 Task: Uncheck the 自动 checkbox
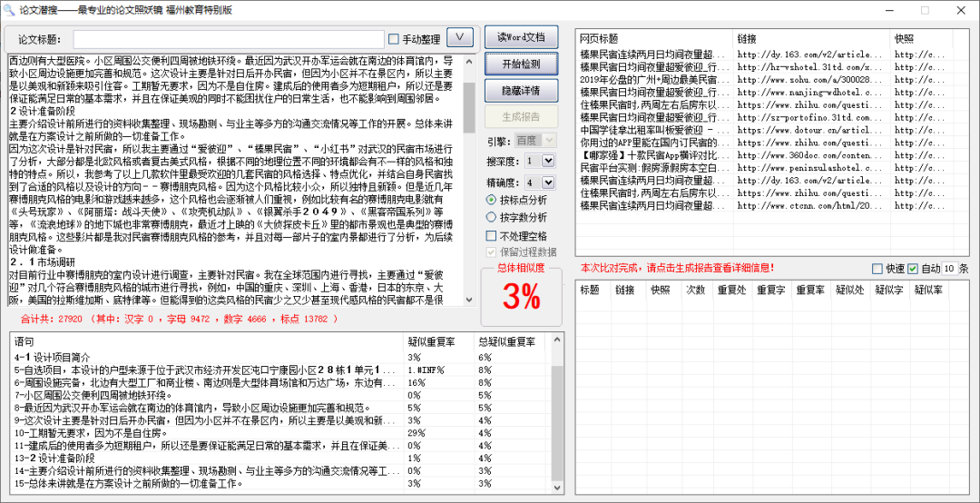tap(913, 269)
